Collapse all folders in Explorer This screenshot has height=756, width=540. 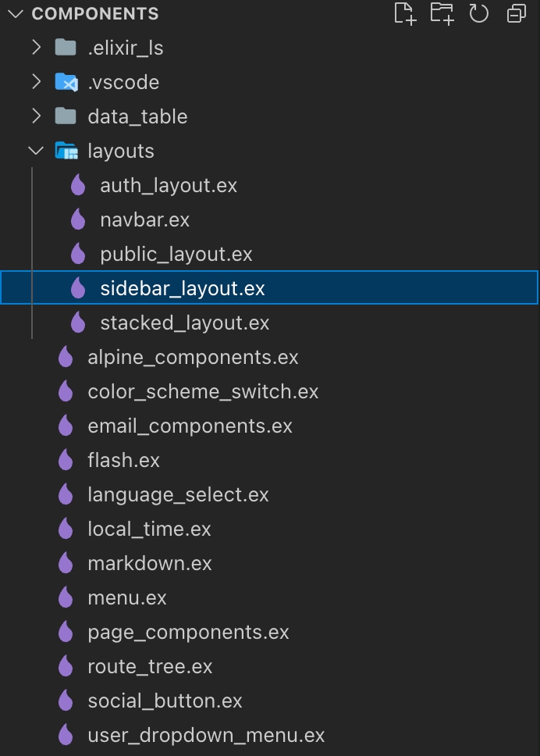[516, 13]
